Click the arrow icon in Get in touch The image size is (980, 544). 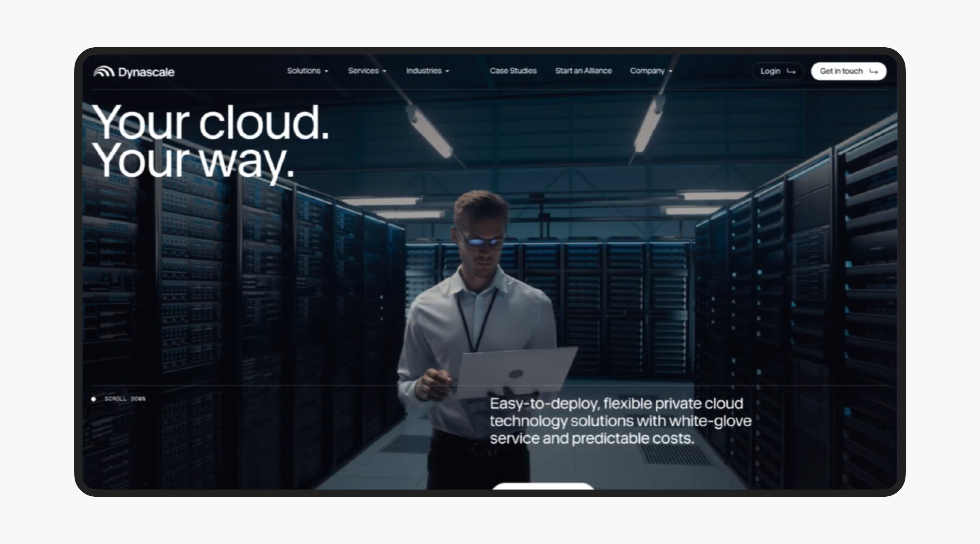874,71
